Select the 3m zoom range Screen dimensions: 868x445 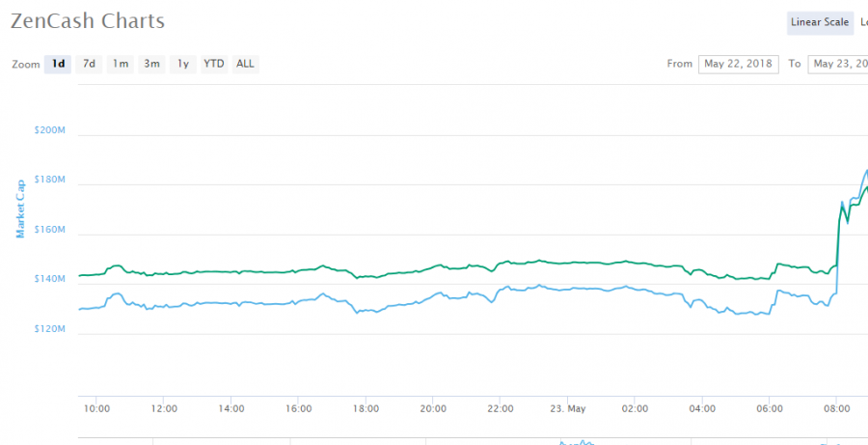151,65
